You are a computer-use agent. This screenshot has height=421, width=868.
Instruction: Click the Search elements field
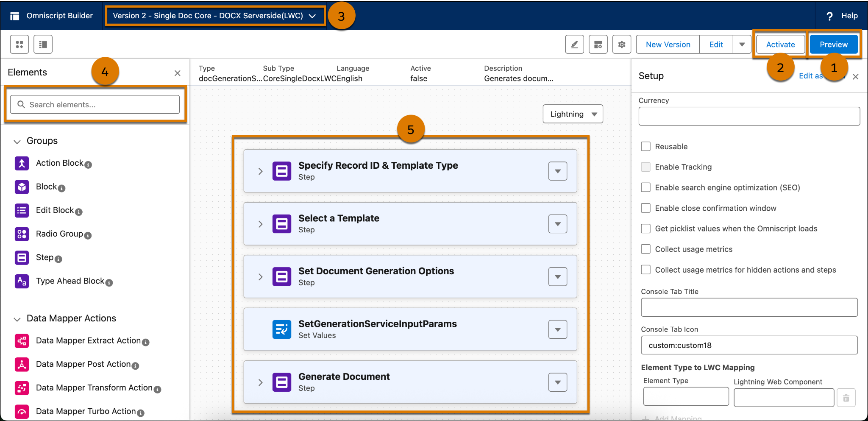pos(95,104)
